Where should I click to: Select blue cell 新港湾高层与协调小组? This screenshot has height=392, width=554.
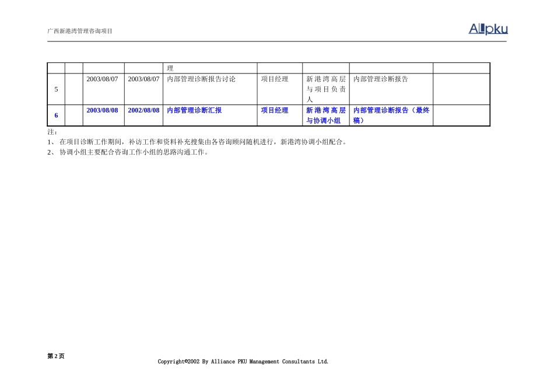pyautogui.click(x=326, y=116)
